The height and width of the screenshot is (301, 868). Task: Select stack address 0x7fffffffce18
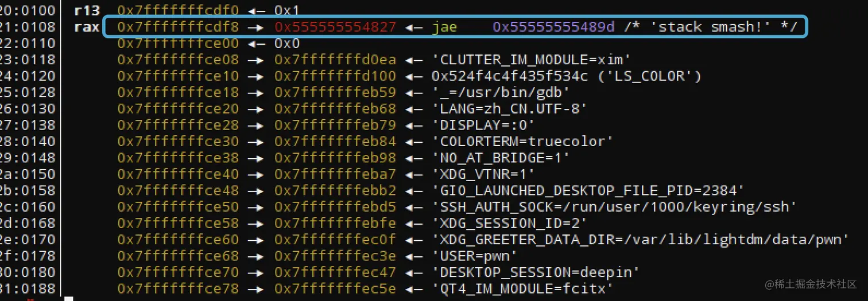(178, 92)
